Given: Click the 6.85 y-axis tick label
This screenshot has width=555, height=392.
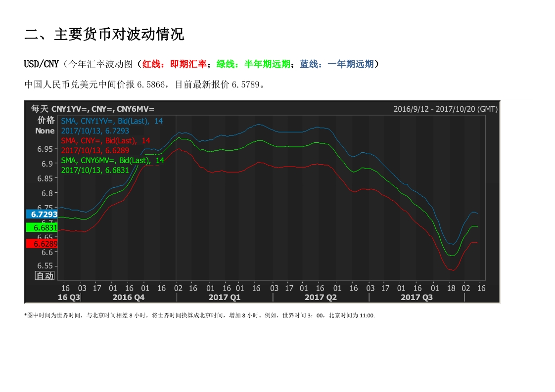Looking at the screenshot, I should coord(45,178).
